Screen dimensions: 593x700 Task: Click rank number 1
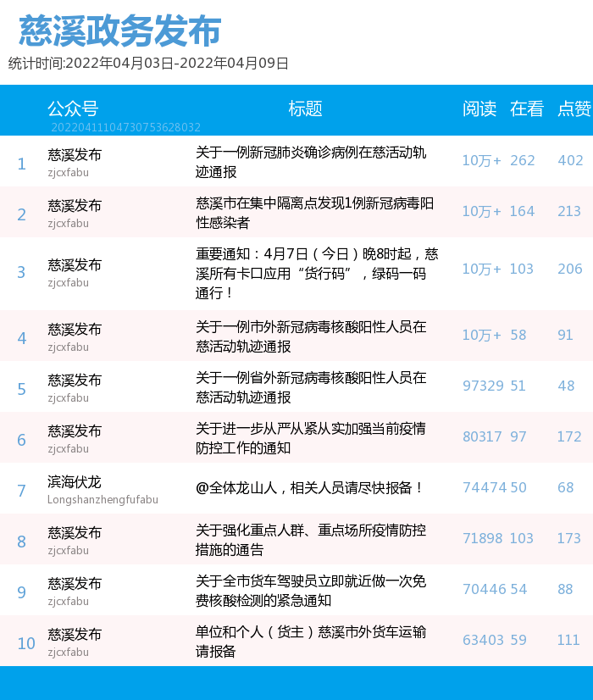pos(21,164)
